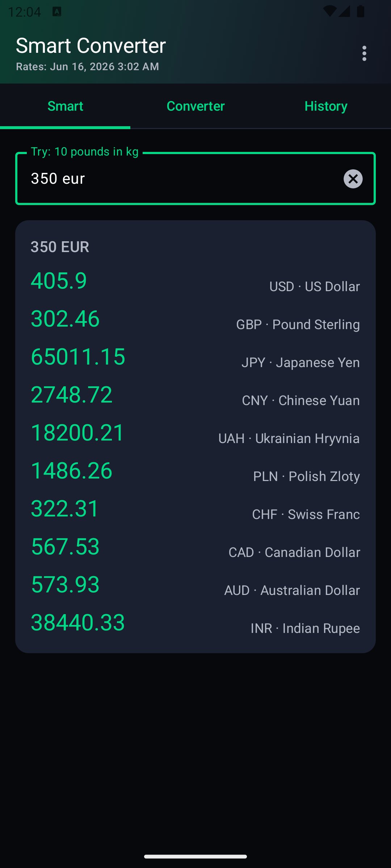Viewport: 391px width, 868px height.
Task: Tap the JPY Japanese Yen row
Action: (195, 357)
